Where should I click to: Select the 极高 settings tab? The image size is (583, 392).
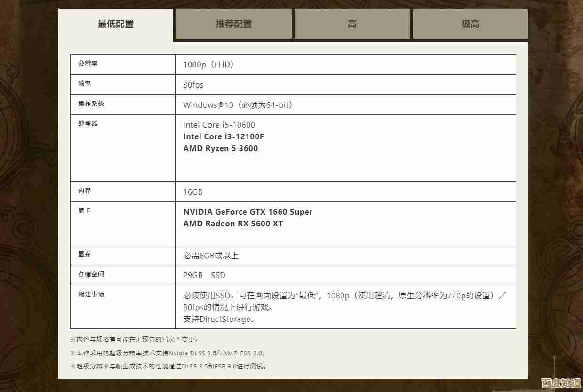[471, 24]
